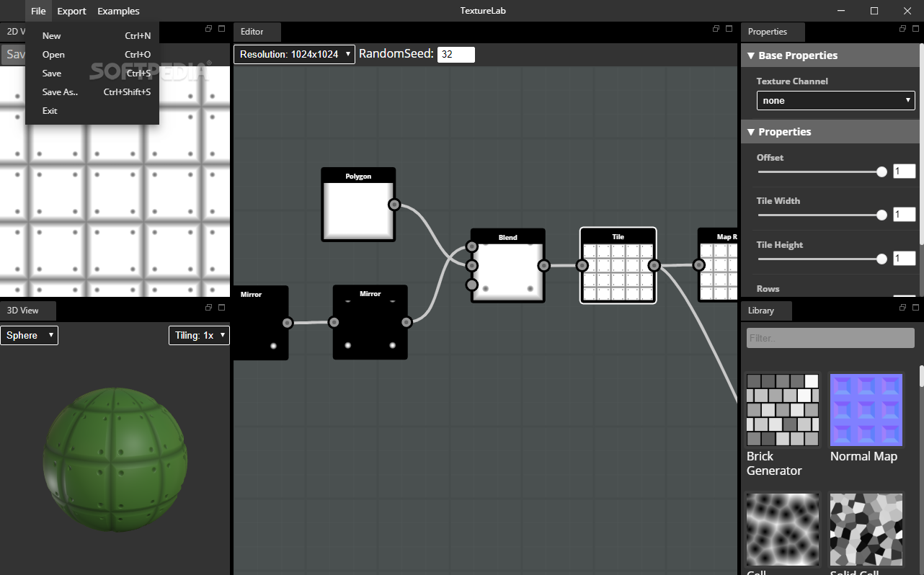924x575 pixels.
Task: Pop out the 3D View panel
Action: [x=209, y=308]
